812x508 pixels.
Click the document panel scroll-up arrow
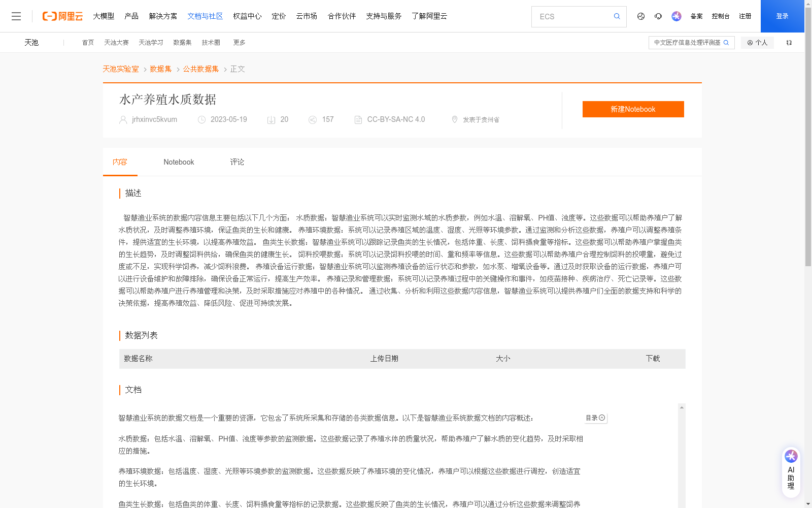click(x=682, y=407)
